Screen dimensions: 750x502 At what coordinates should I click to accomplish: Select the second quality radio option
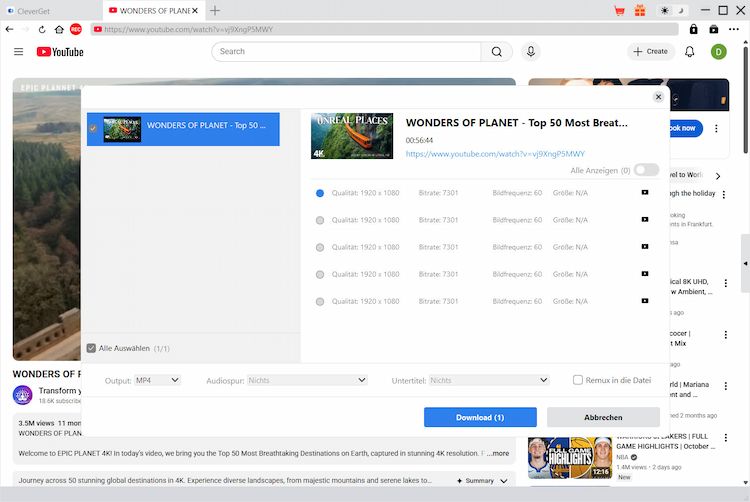(320, 220)
